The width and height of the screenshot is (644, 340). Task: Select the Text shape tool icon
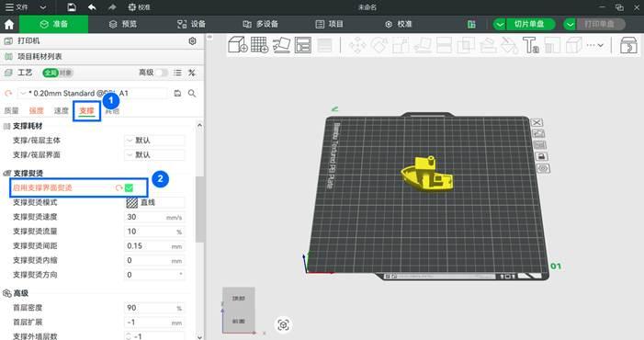530,45
